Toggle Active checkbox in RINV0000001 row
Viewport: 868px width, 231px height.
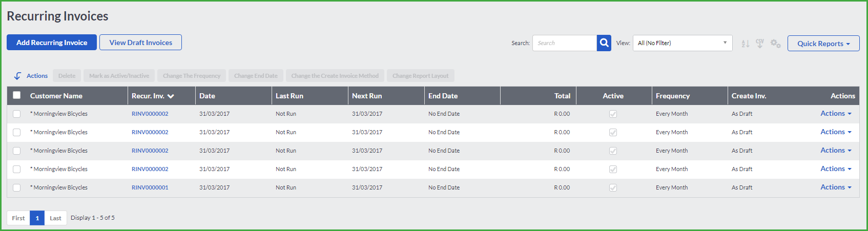coord(613,187)
